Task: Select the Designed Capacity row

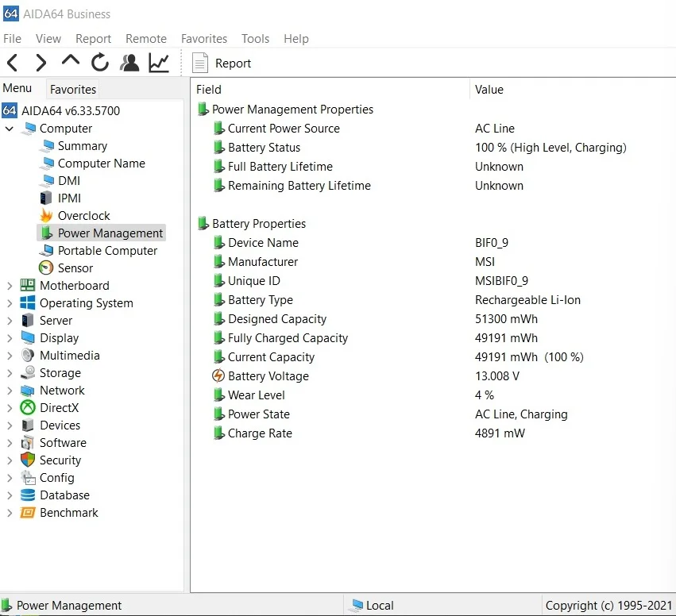Action: [433, 319]
